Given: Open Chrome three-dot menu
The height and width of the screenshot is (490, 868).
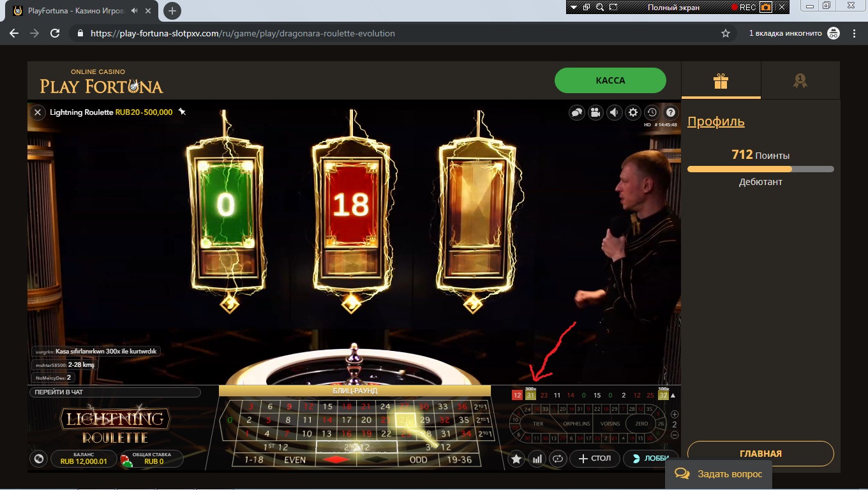Looking at the screenshot, I should click(x=855, y=33).
